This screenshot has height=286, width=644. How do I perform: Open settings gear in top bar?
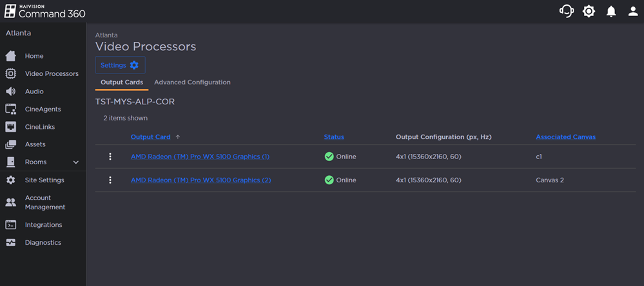pos(589,12)
